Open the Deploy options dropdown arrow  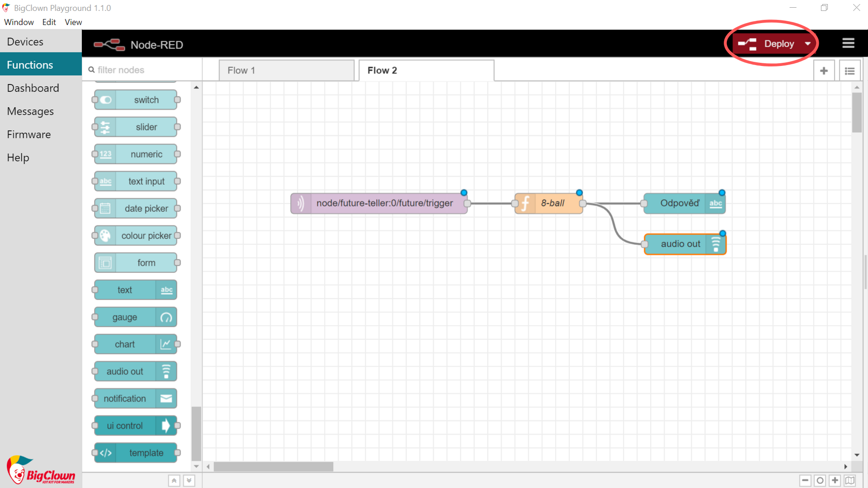click(x=807, y=44)
